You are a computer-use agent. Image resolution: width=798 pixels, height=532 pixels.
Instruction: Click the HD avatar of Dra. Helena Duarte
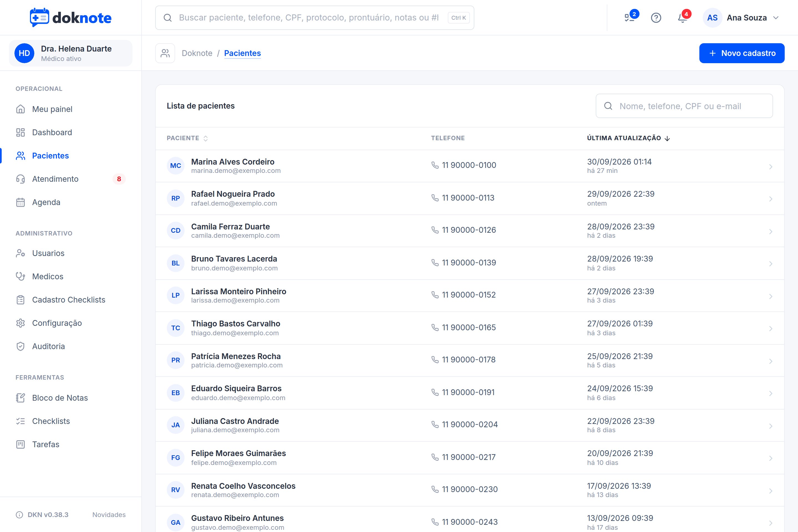(x=24, y=53)
